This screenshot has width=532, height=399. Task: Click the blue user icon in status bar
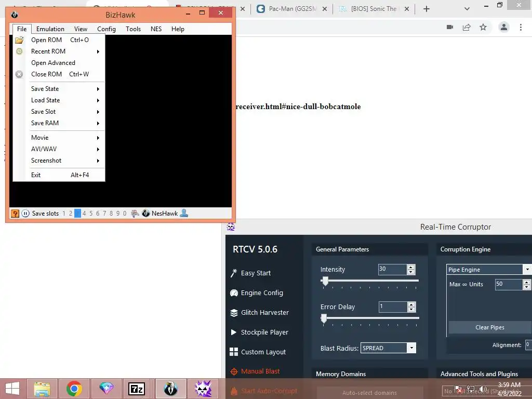tap(184, 213)
